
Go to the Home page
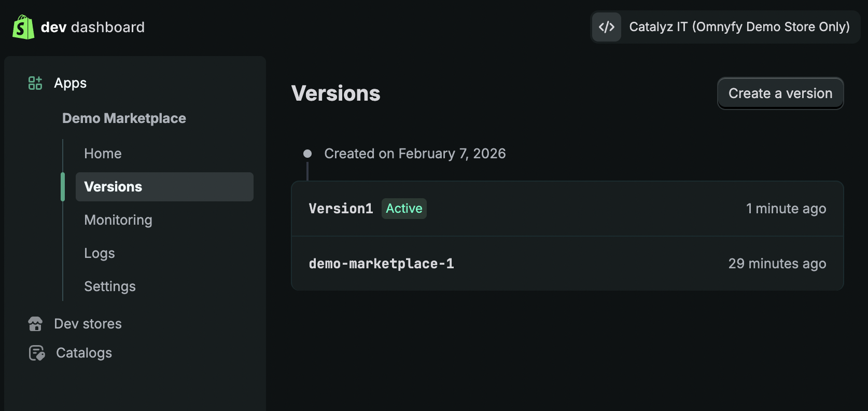click(103, 154)
